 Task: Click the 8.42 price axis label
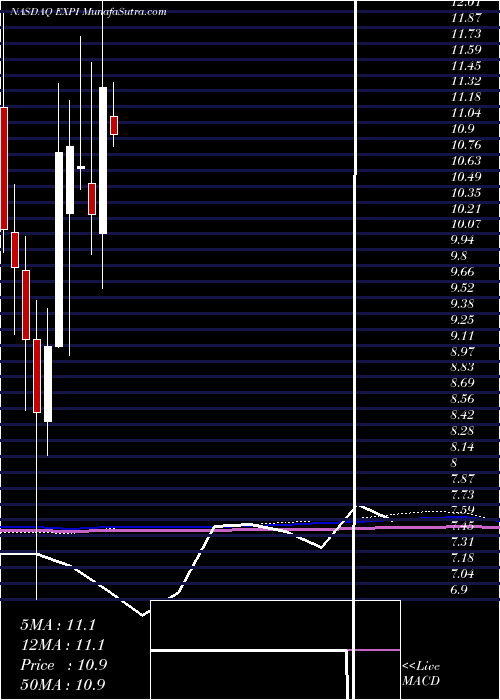pyautogui.click(x=462, y=415)
